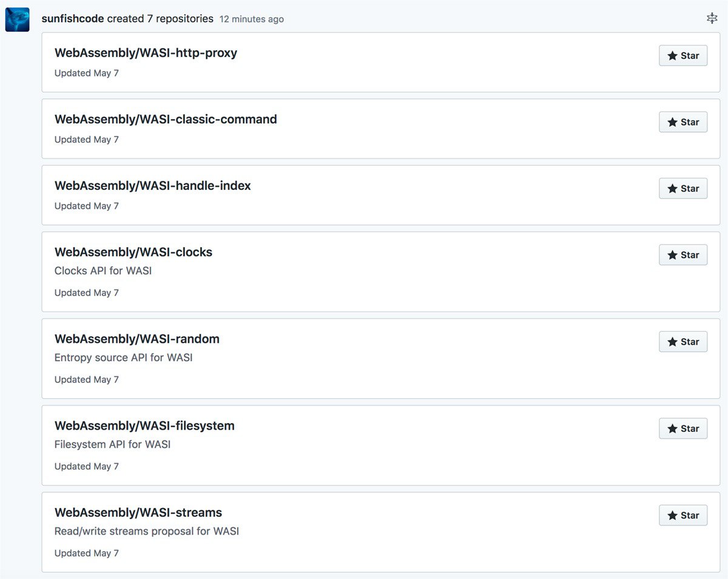Open WebAssembly/WASI-streams repository
Viewport: 728px width, 579px height.
tap(138, 513)
